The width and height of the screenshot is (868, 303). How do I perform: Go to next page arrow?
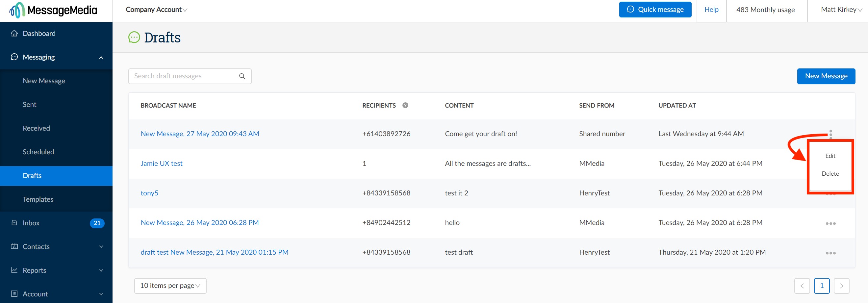point(841,286)
